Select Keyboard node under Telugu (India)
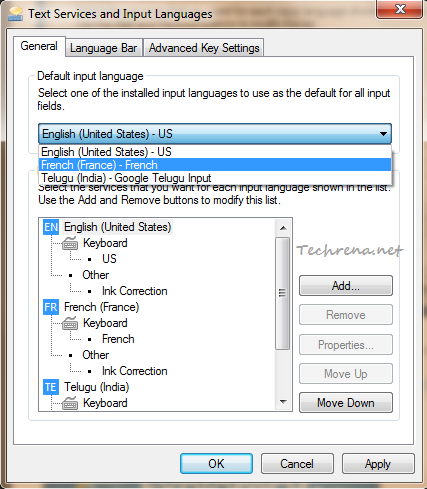 click(105, 403)
